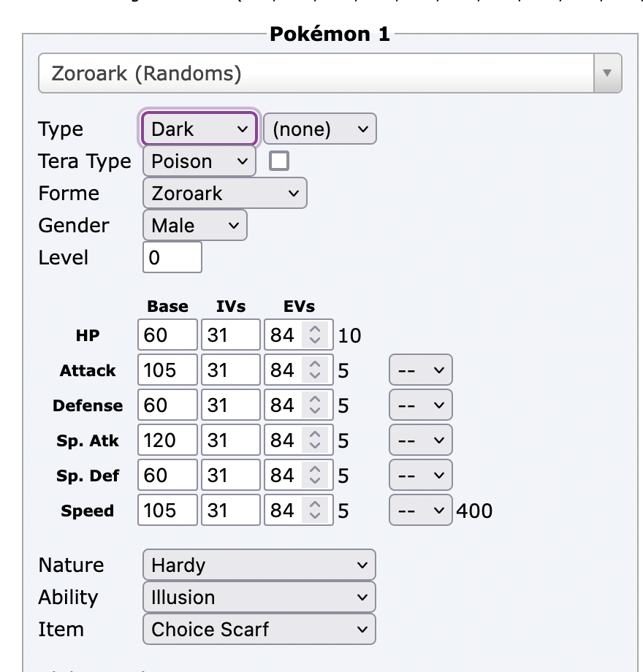Click the Sp. Def EVs stepper arrows
This screenshot has height=672, width=643.
tap(315, 475)
